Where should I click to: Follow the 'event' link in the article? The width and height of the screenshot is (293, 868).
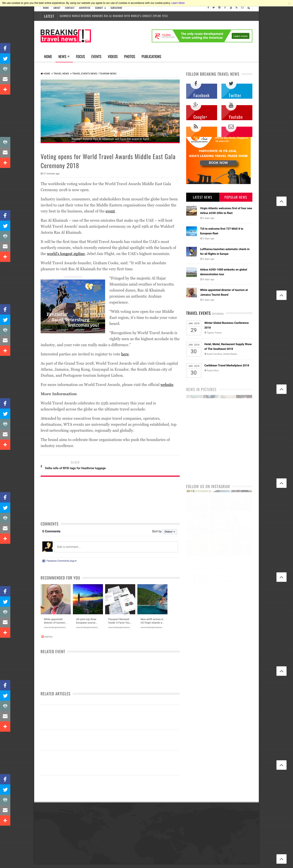coord(110,211)
